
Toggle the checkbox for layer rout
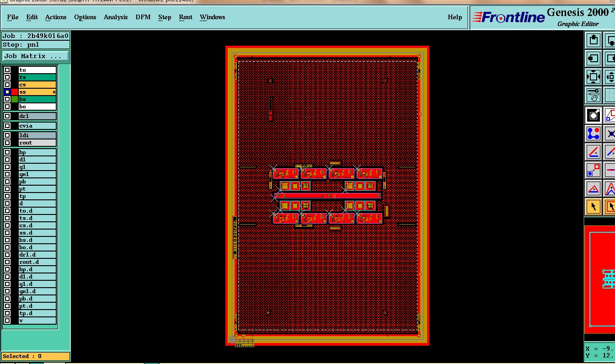[x=7, y=143]
